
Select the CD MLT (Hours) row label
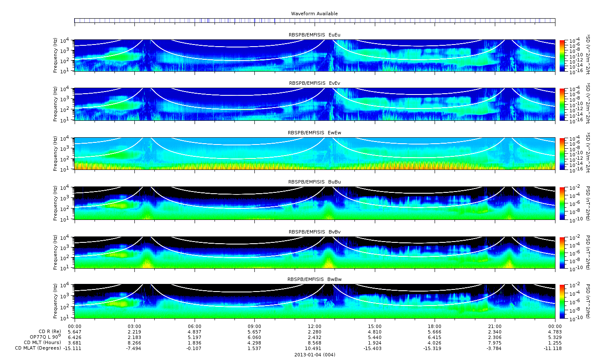tap(42, 342)
